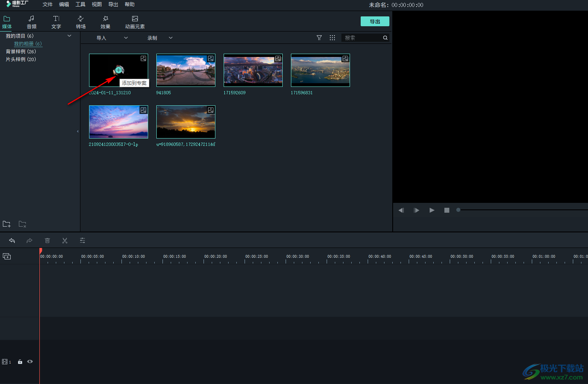
Task: Select the u=918960587 sunset thumbnail
Action: coord(186,122)
